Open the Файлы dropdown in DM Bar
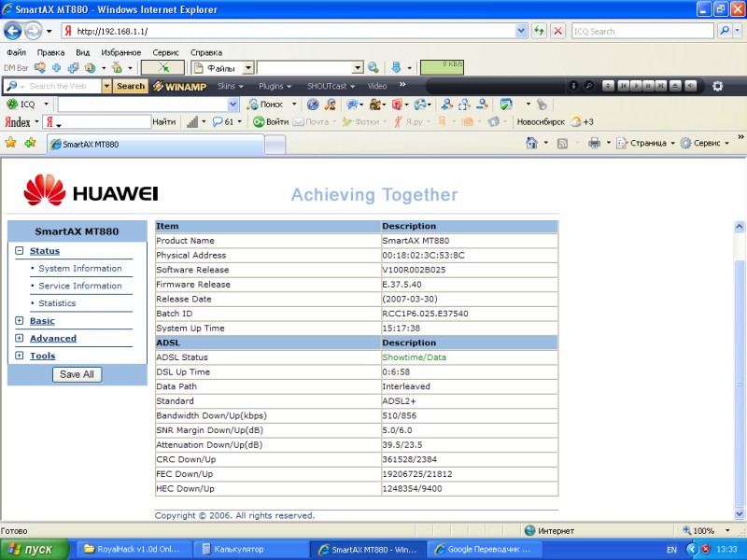The height and width of the screenshot is (560, 747). click(248, 67)
